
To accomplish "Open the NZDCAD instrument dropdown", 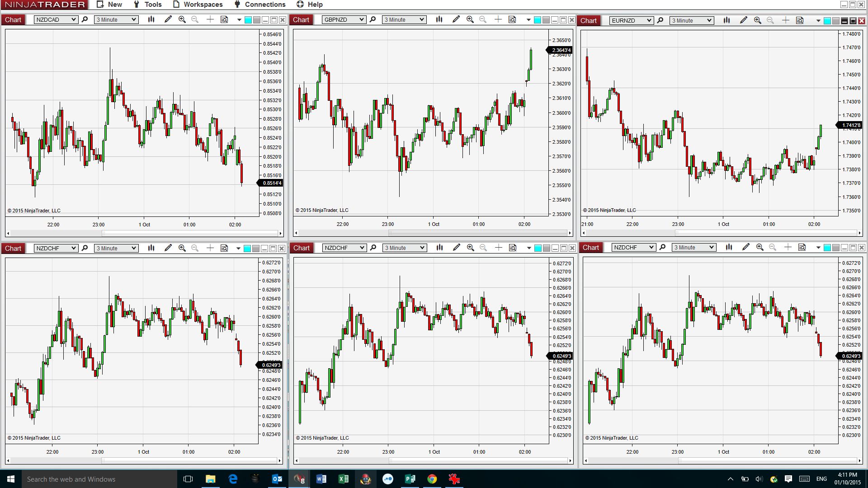I will tap(56, 19).
